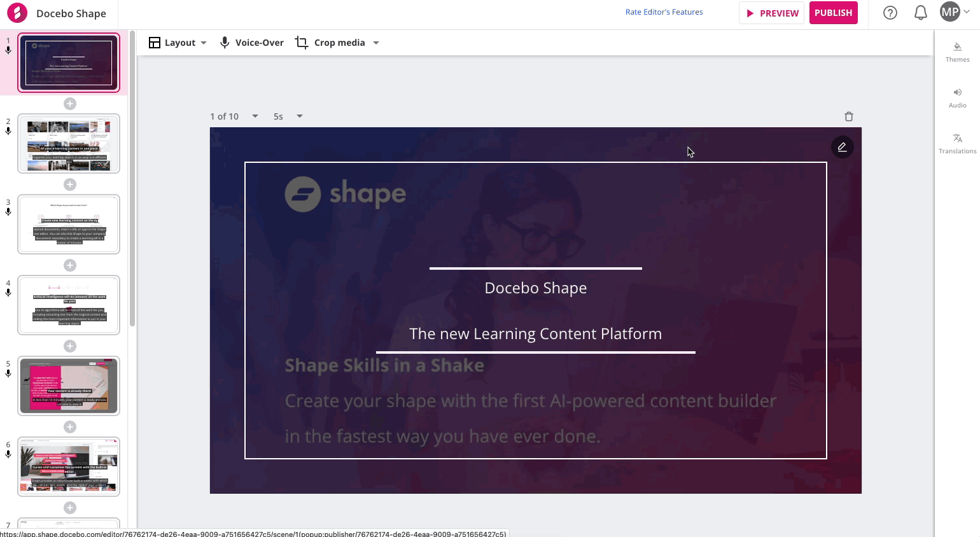
Task: Select slide 5 thumbnail
Action: click(x=69, y=386)
